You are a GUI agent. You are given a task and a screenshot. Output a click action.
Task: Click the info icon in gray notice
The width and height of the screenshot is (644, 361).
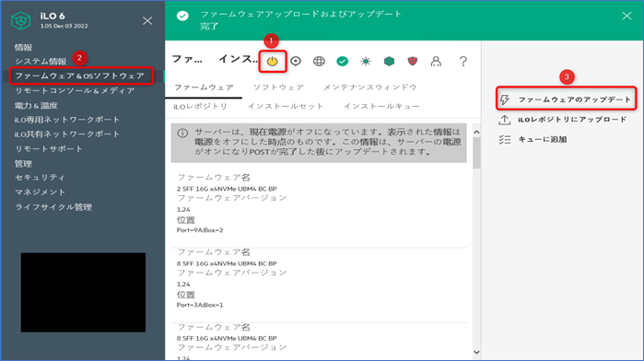click(x=182, y=133)
